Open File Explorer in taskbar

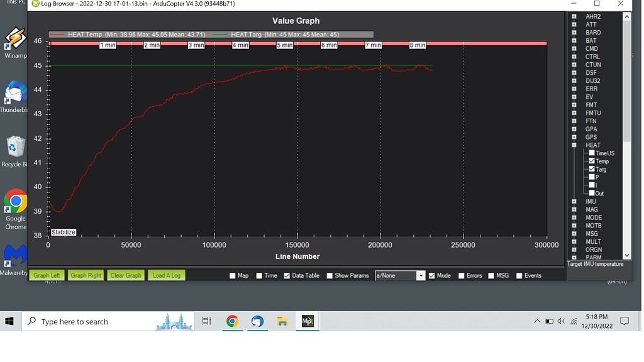tap(282, 321)
